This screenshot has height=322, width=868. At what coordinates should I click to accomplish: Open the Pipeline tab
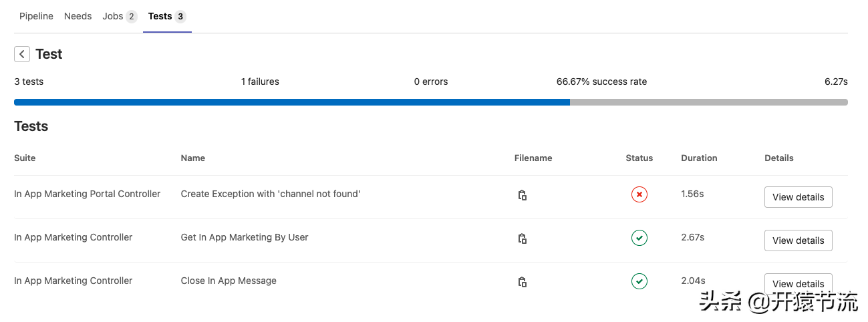[x=36, y=16]
